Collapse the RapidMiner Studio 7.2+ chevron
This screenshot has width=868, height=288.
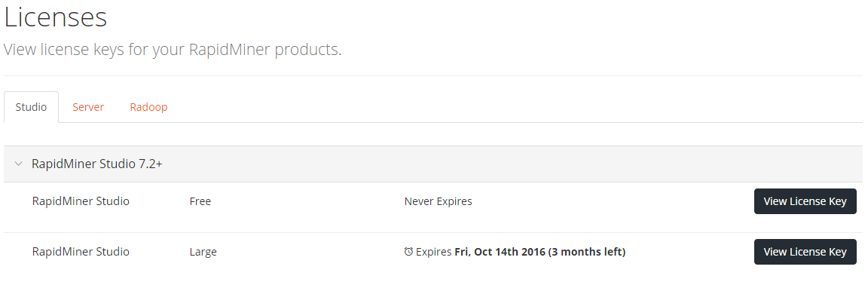coord(18,164)
